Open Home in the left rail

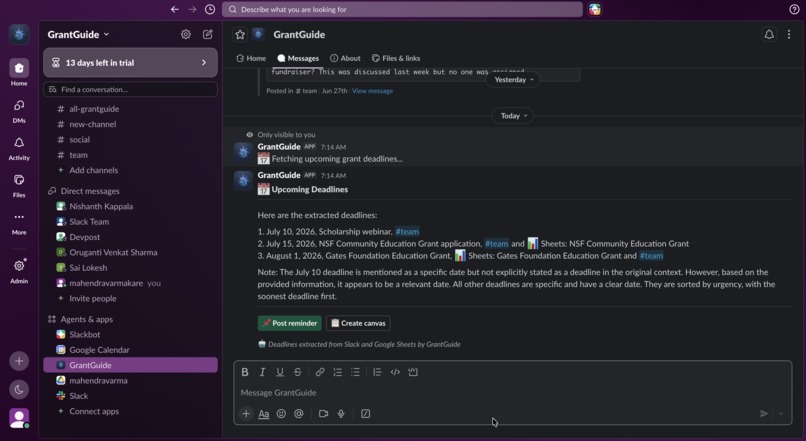19,72
